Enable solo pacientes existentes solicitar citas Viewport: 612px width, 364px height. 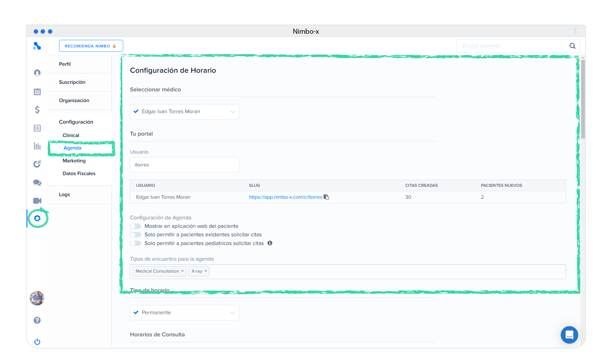click(135, 235)
